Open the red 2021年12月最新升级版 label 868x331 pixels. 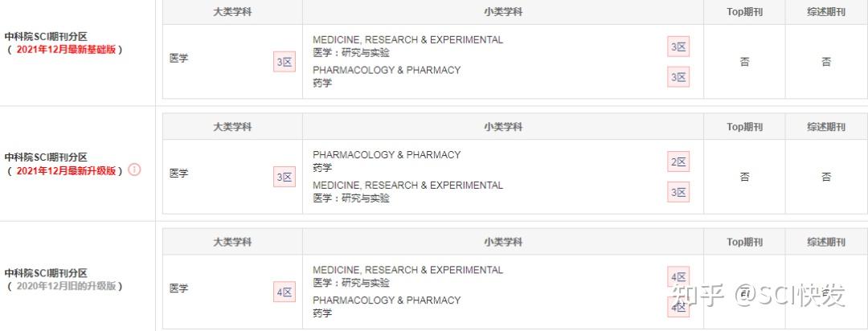tap(65, 170)
